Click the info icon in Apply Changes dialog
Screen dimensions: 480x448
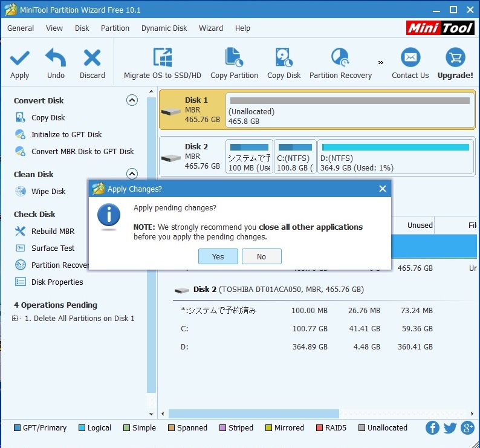109,215
